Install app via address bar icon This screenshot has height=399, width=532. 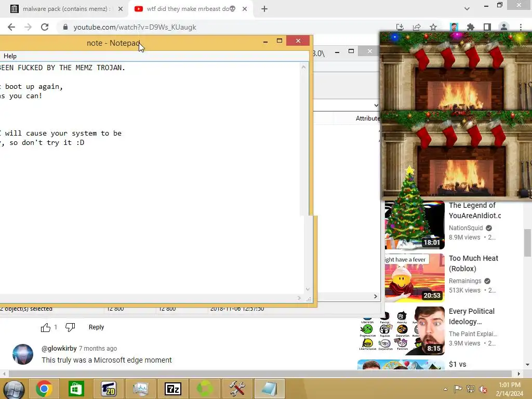pos(400,27)
